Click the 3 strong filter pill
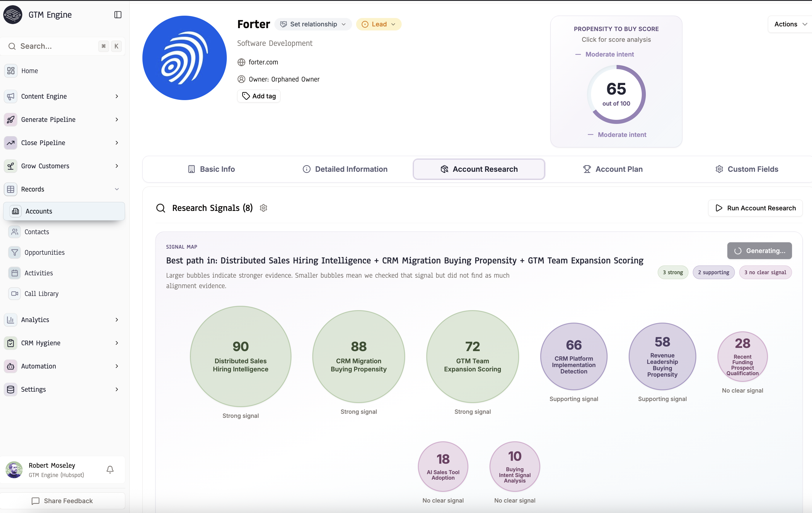 click(673, 272)
